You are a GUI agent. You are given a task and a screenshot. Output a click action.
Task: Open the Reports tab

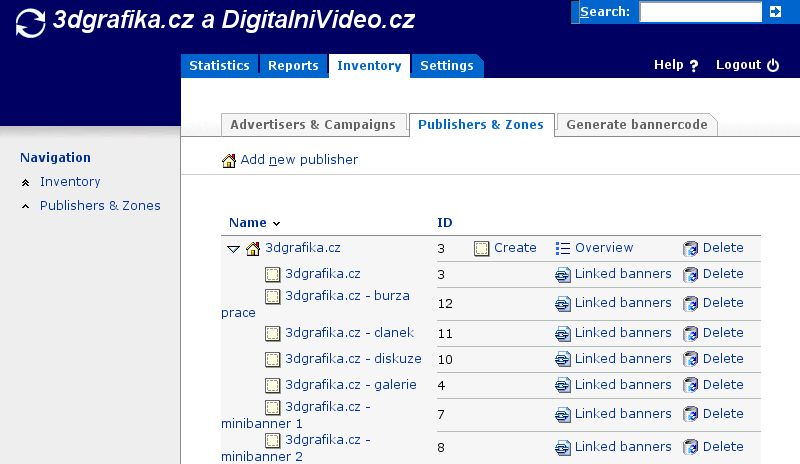point(293,66)
